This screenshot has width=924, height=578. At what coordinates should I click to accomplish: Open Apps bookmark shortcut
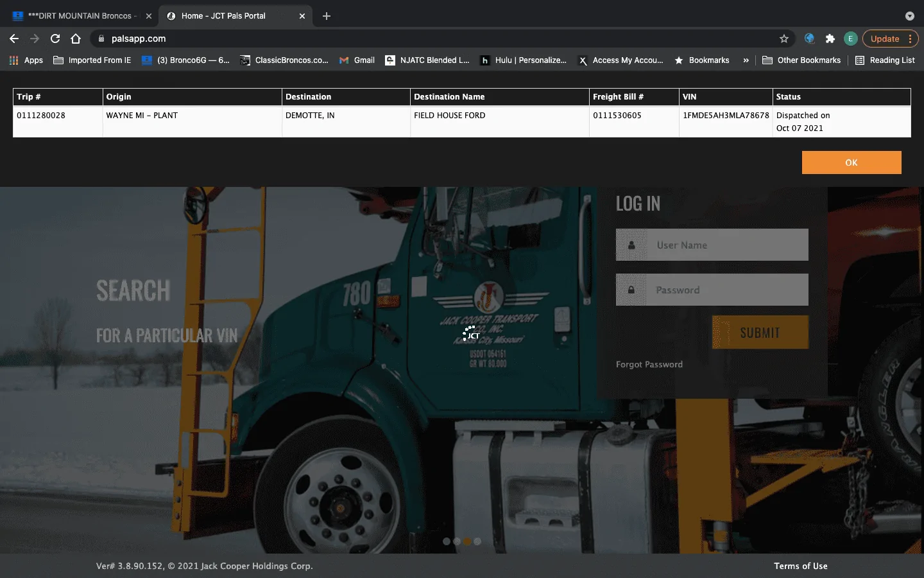pyautogui.click(x=26, y=60)
